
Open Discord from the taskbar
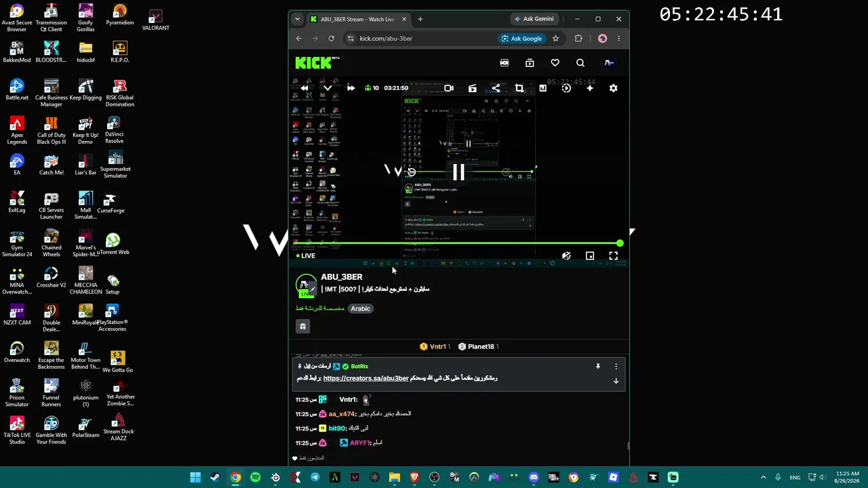534,478
